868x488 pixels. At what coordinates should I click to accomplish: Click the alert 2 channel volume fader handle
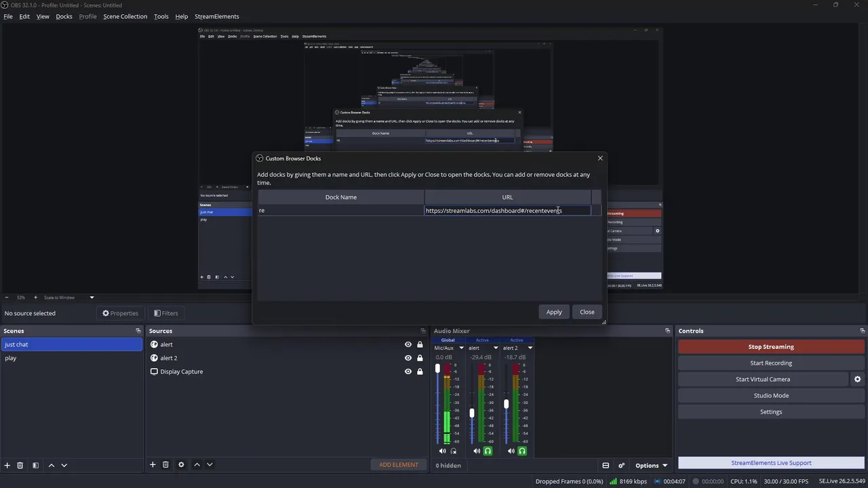click(506, 404)
